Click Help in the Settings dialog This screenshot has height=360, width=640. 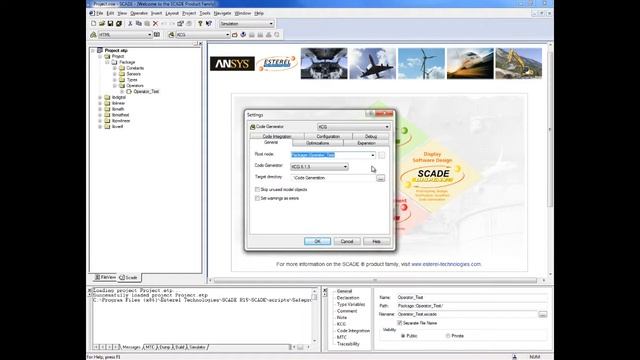(376, 242)
